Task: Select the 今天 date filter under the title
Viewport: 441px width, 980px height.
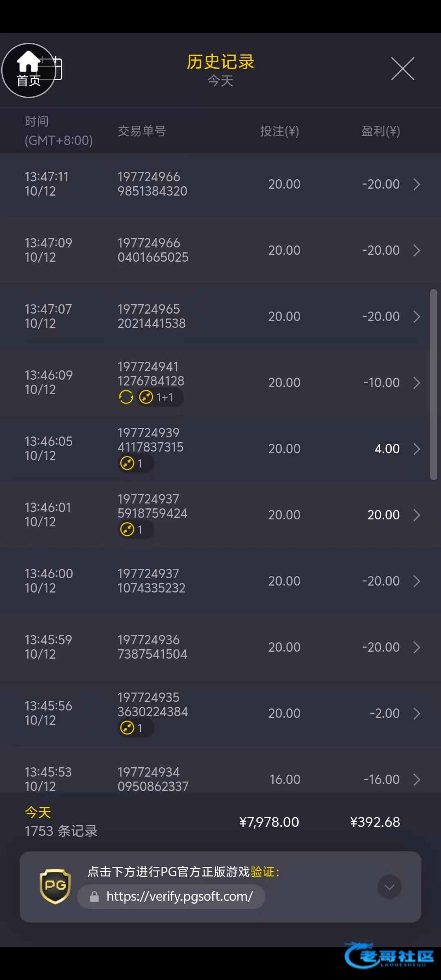Action: pyautogui.click(x=220, y=81)
